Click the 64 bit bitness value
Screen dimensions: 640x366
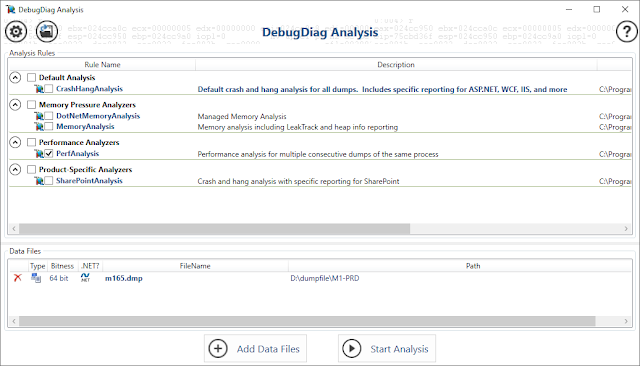59,278
